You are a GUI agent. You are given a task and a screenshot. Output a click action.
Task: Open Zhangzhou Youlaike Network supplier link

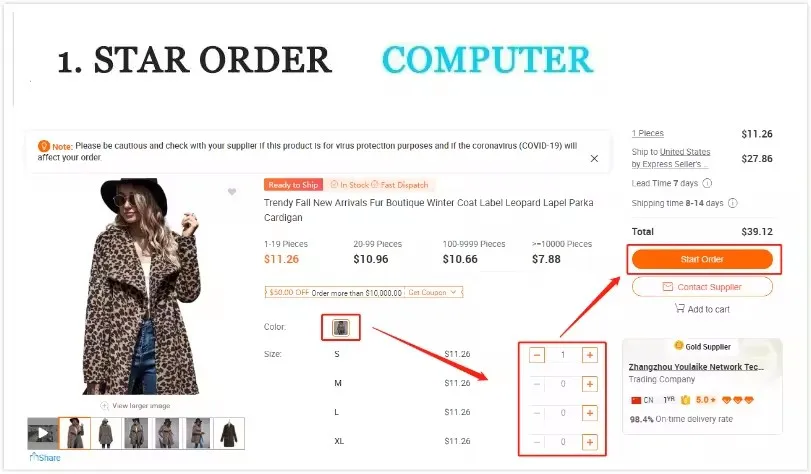click(x=696, y=367)
